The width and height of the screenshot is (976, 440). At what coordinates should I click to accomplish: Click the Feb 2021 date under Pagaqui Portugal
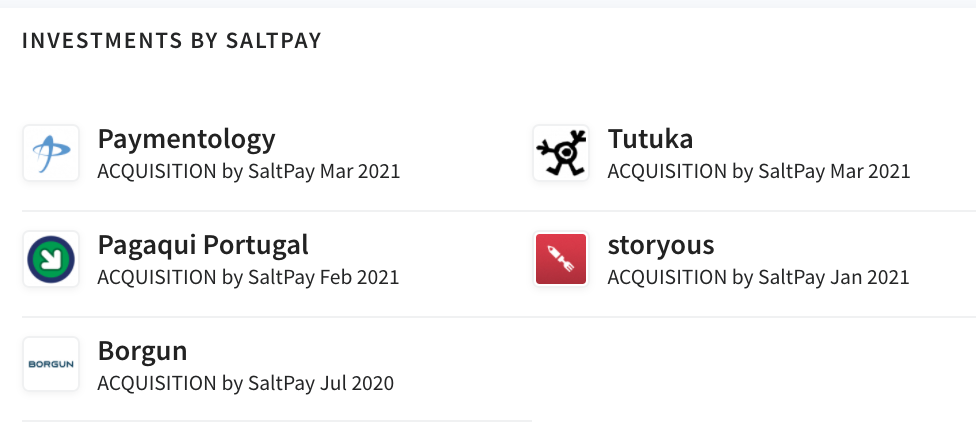coord(359,277)
